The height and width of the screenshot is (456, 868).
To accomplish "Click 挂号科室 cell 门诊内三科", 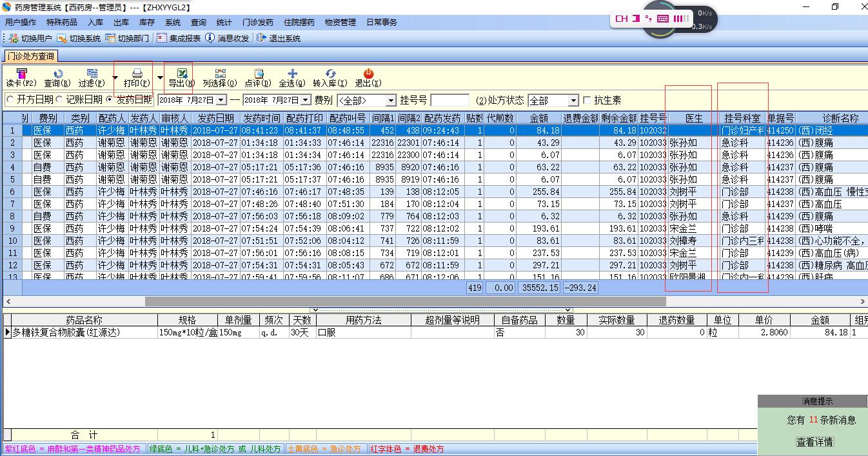I will coord(743,241).
